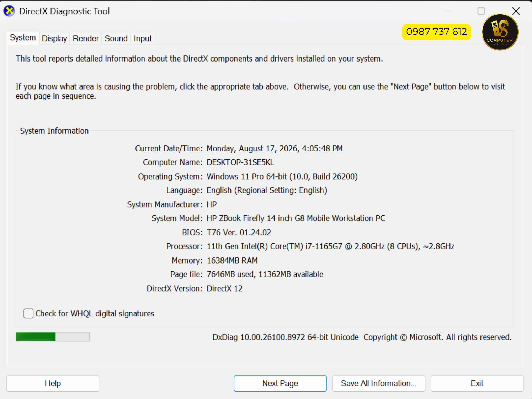Click the disabled maximize window button
The height and width of the screenshot is (399, 532).
coord(481,11)
